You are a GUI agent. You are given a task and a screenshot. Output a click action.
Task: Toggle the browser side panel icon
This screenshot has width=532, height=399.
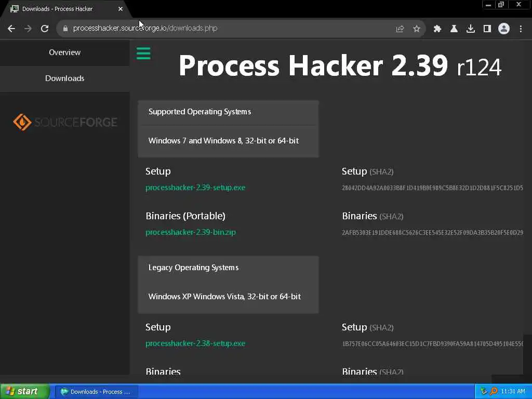click(x=487, y=29)
